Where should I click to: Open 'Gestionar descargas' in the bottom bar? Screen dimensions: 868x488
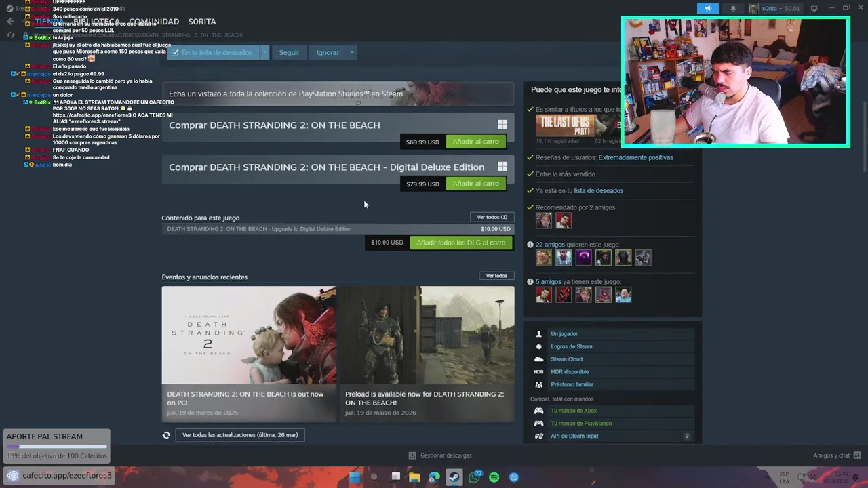click(440, 455)
